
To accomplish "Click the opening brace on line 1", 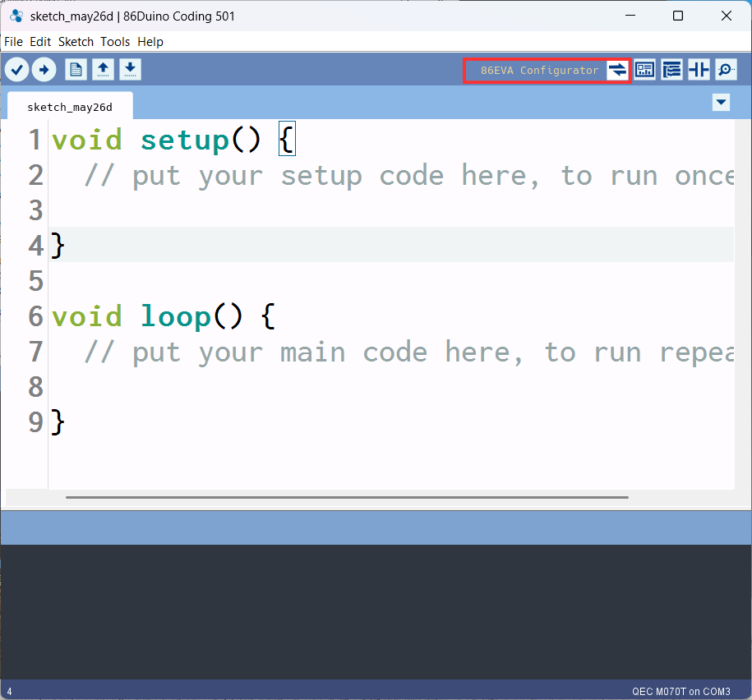I will tap(287, 140).
